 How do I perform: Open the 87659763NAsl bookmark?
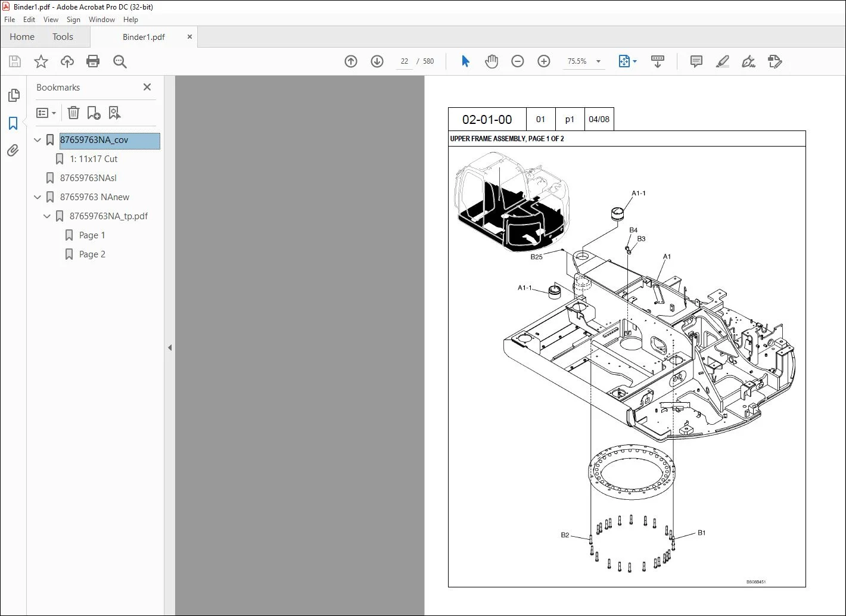88,178
